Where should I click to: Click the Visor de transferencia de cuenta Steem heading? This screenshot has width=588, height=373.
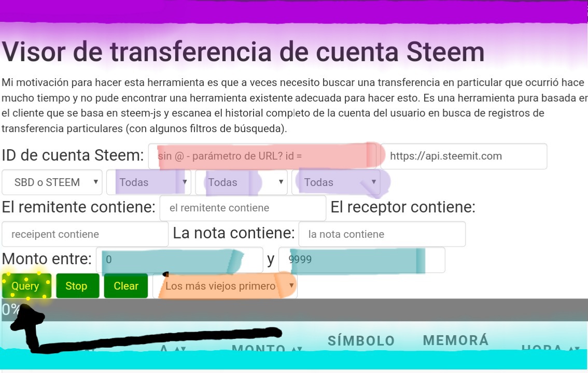(243, 51)
